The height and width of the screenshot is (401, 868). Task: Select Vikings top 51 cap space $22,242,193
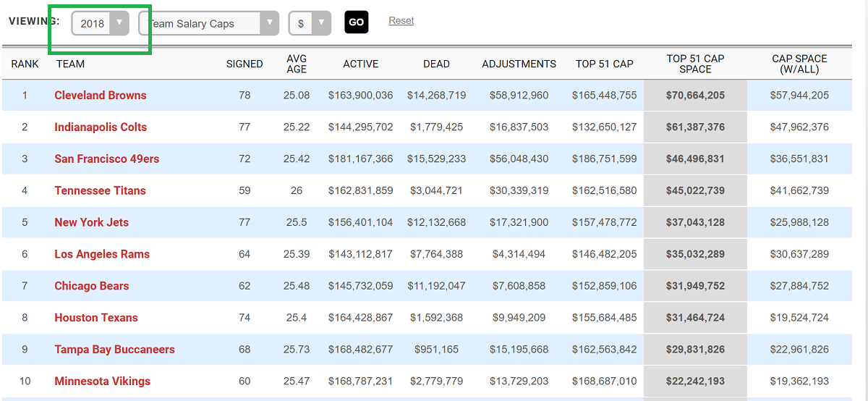coord(695,381)
